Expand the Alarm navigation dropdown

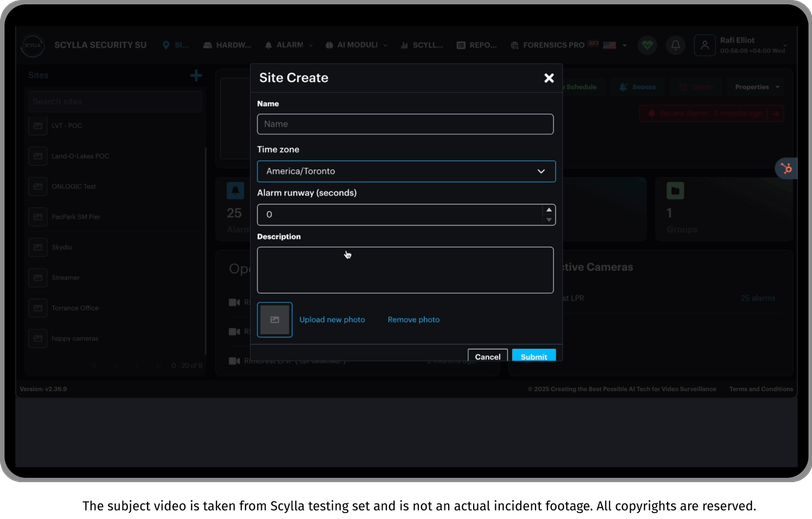[288, 45]
